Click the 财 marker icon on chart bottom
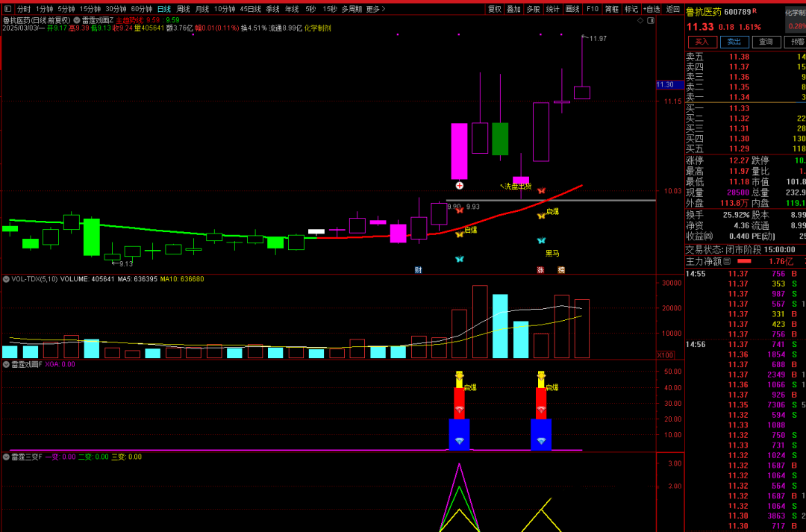Image resolution: width=806 pixels, height=532 pixels. [x=418, y=269]
